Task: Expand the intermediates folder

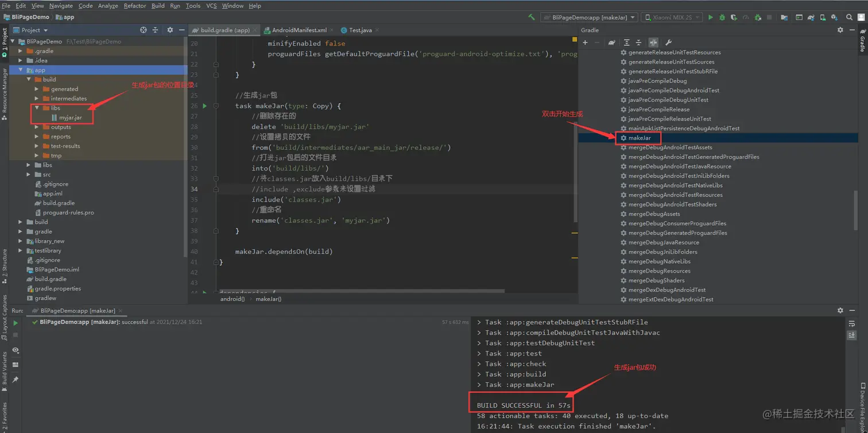Action: pyautogui.click(x=37, y=98)
